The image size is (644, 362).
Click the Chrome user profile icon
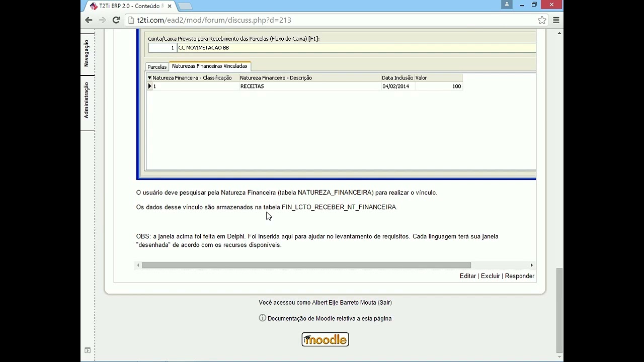pos(507,5)
